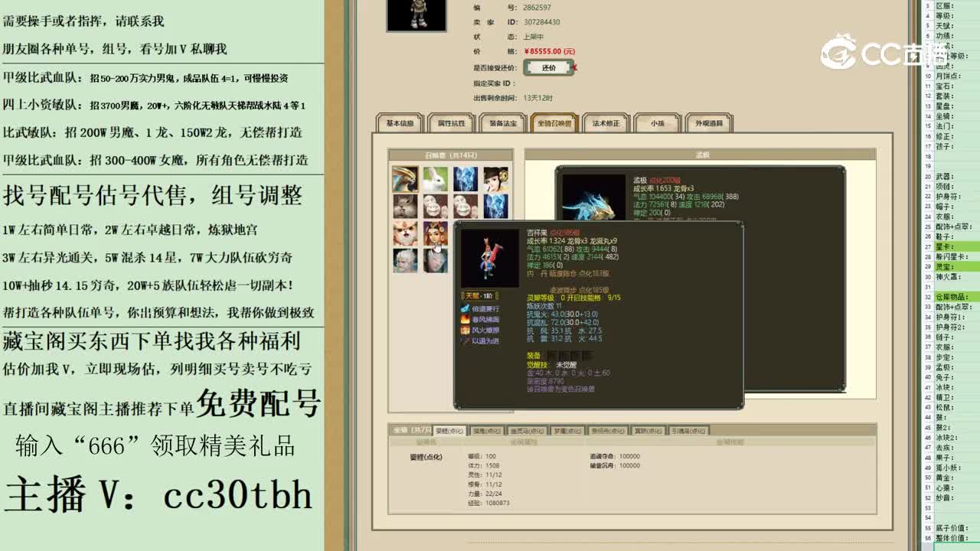
Task: Click the CC live stream logo
Action: click(x=884, y=52)
